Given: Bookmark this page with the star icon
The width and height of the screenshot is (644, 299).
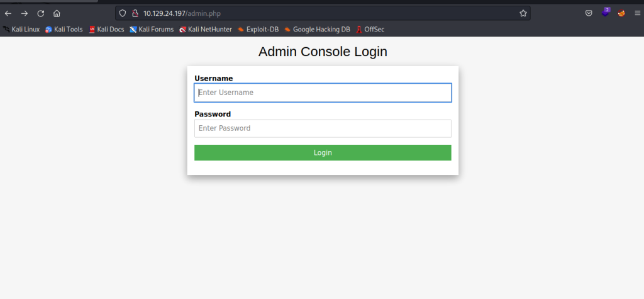Looking at the screenshot, I should click(523, 13).
